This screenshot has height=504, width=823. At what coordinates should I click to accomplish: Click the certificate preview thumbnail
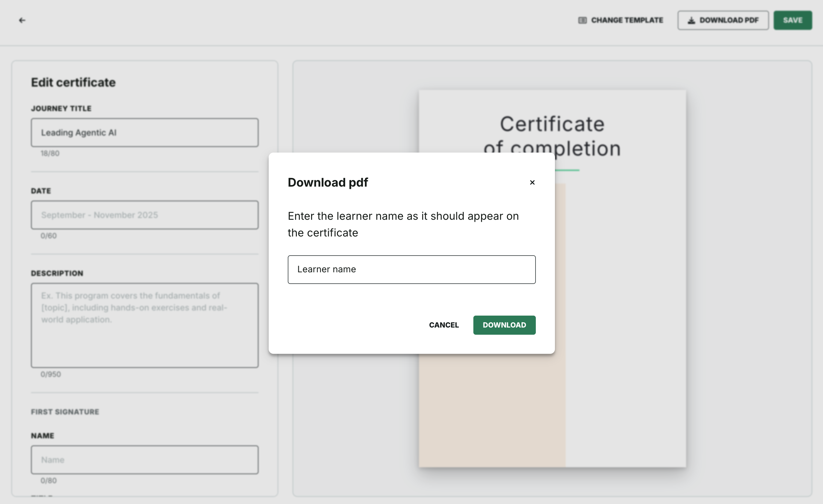point(553,278)
